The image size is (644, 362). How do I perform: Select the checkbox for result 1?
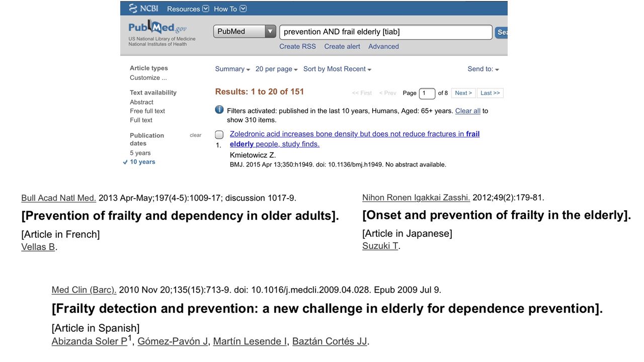[219, 135]
